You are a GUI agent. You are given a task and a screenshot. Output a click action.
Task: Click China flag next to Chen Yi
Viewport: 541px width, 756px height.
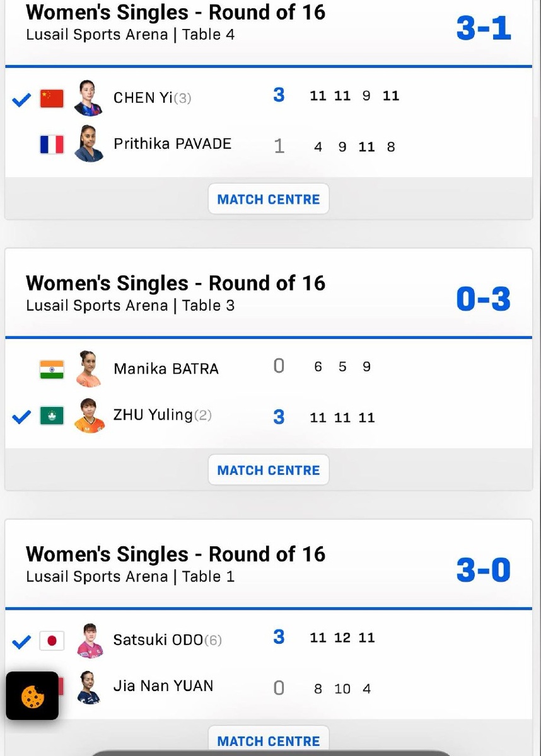[x=52, y=98]
